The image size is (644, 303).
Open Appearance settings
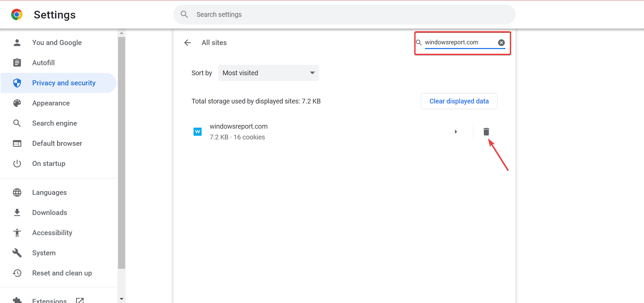click(58, 103)
